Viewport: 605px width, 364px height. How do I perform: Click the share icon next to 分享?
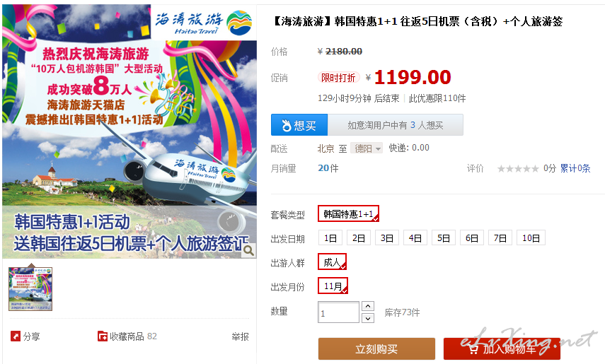[x=15, y=336]
